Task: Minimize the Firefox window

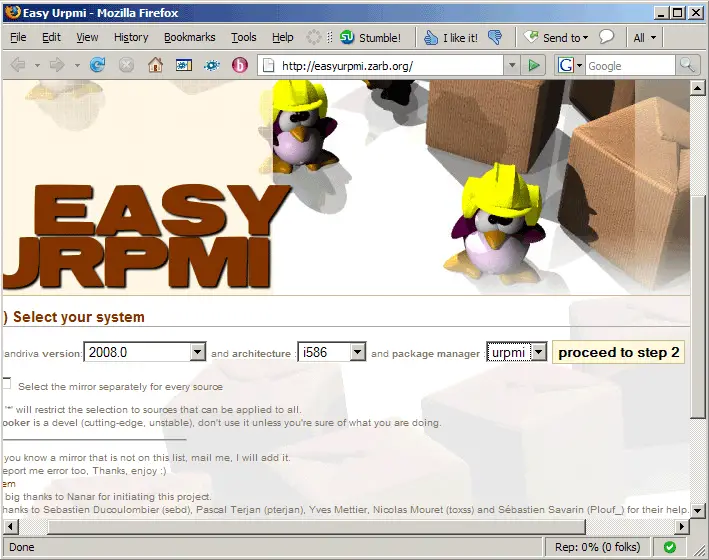Action: pos(661,13)
